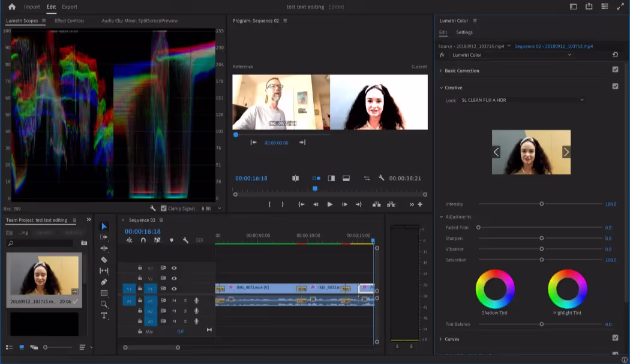Image resolution: width=630 pixels, height=364 pixels.
Task: Toggle Clamp Signal checkbox
Action: pos(164,209)
